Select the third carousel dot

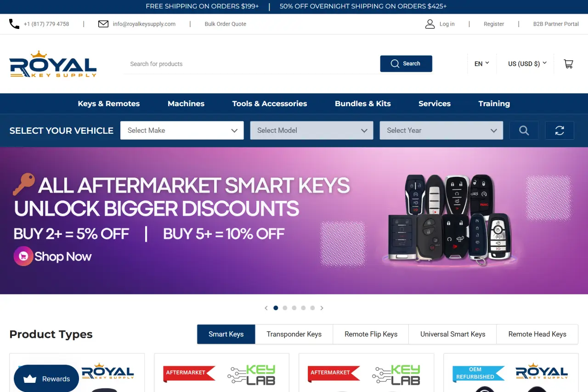(x=294, y=308)
